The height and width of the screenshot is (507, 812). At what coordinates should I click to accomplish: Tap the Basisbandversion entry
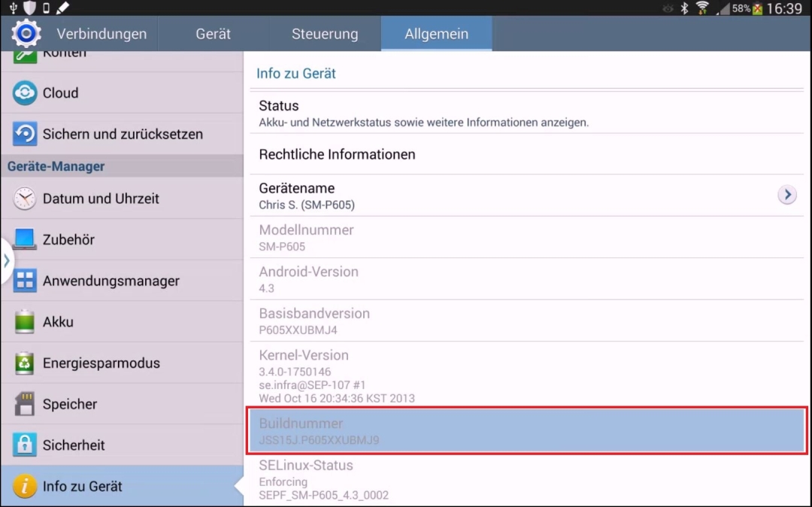click(526, 320)
